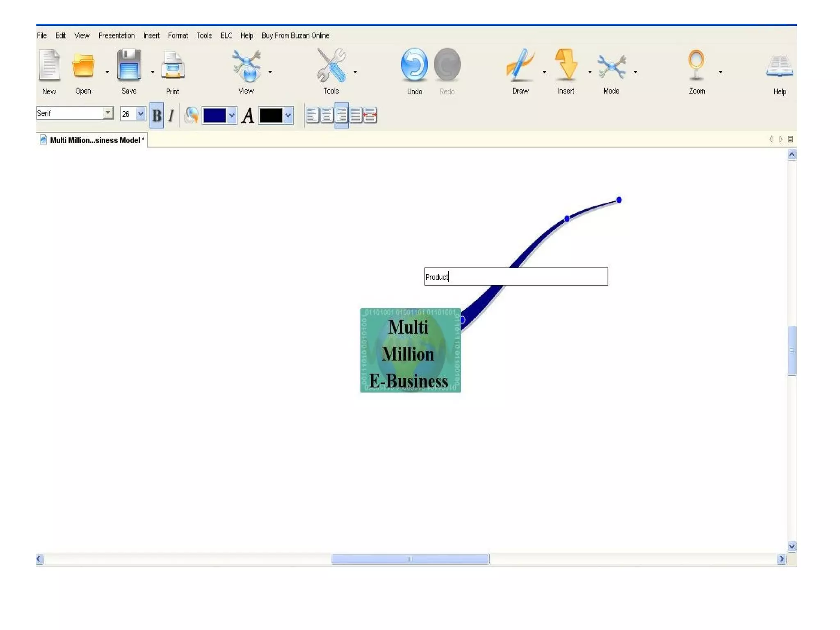Click the Tools wrench and screwdriver icon
The image size is (840, 630).
[x=331, y=65]
